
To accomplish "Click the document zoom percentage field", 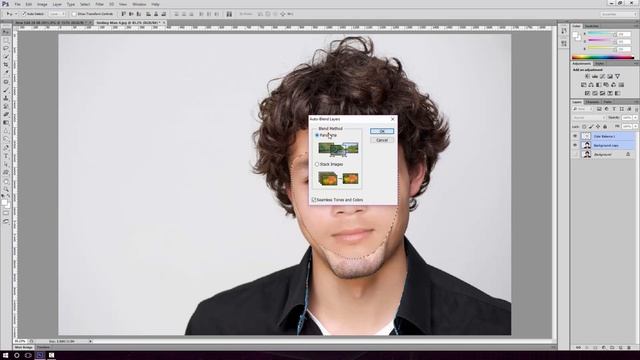I will (x=20, y=341).
